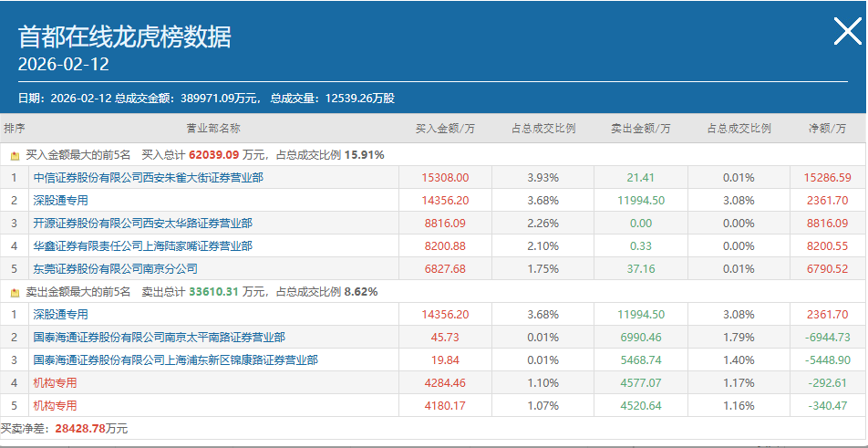Click the buy amount 15308.00
Image resolution: width=868 pixels, height=448 pixels.
click(445, 178)
